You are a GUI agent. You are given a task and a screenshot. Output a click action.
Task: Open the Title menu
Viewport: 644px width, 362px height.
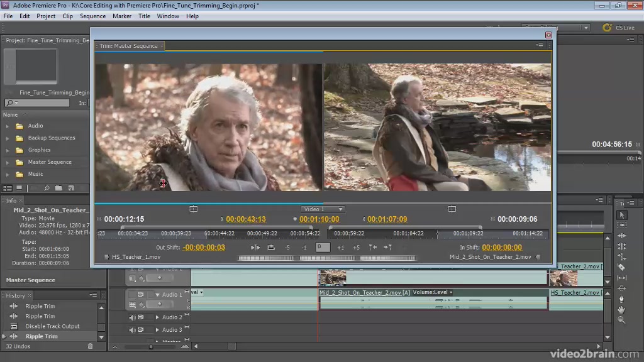tap(144, 16)
